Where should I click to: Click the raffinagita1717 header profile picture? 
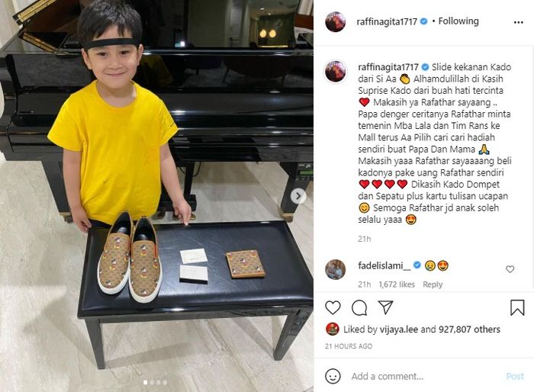pyautogui.click(x=336, y=22)
